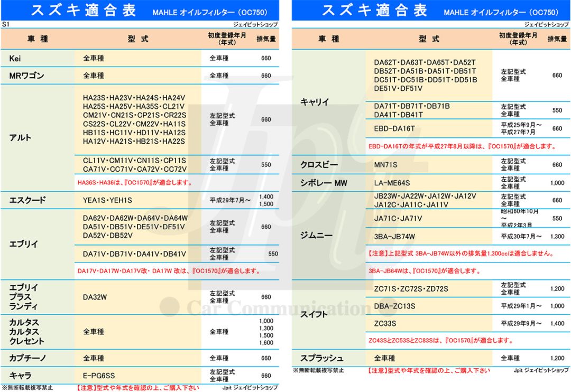Click the 3BA-JB74W model code

(x=394, y=236)
